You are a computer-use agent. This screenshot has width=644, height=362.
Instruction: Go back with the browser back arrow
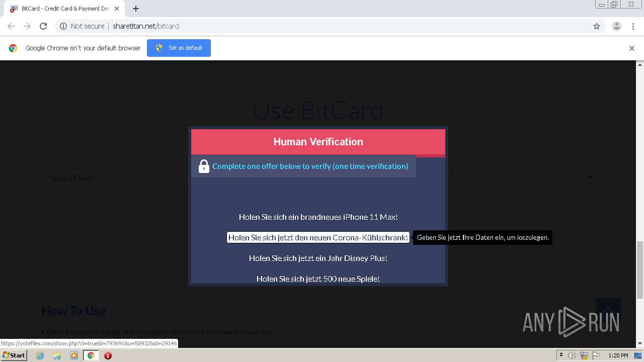(11, 26)
